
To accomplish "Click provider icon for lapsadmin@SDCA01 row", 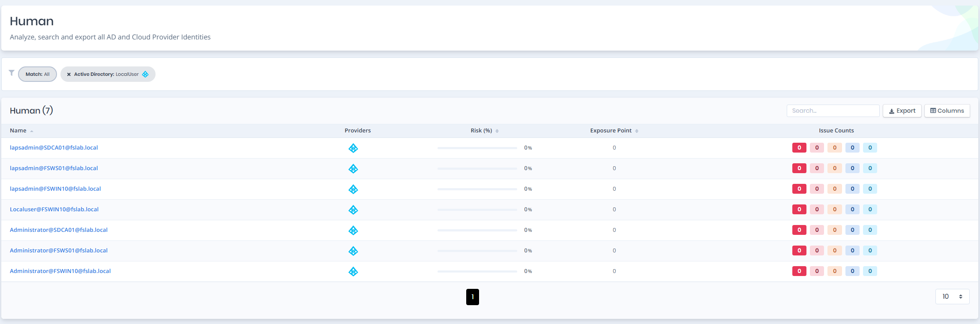I will (x=353, y=148).
